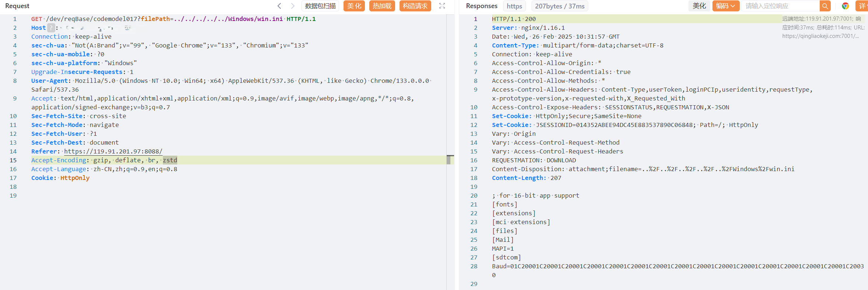The image size is (868, 290).
Task: Open response in browser via Chrome icon
Action: tap(846, 6)
